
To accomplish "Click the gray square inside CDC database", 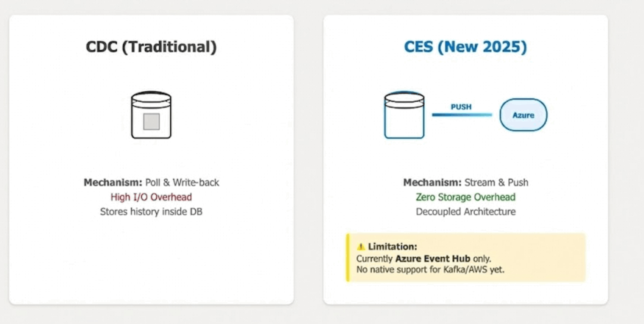I will pyautogui.click(x=151, y=121).
